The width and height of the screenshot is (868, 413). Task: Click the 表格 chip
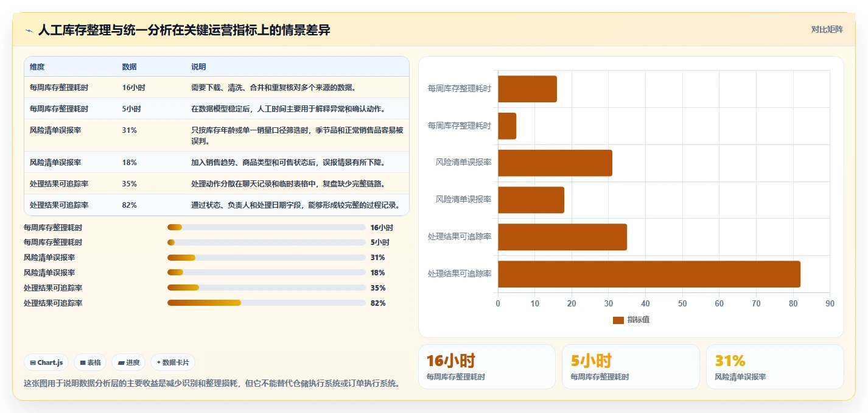[90, 362]
